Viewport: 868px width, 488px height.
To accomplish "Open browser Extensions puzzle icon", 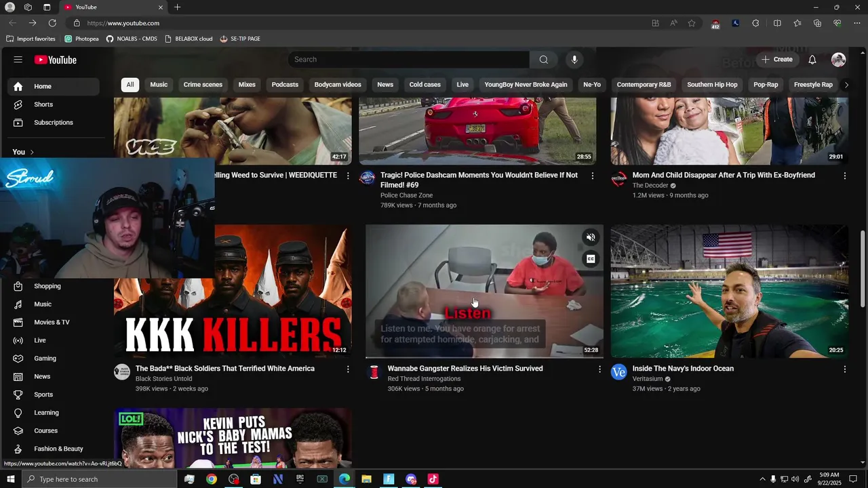I will [x=755, y=23].
